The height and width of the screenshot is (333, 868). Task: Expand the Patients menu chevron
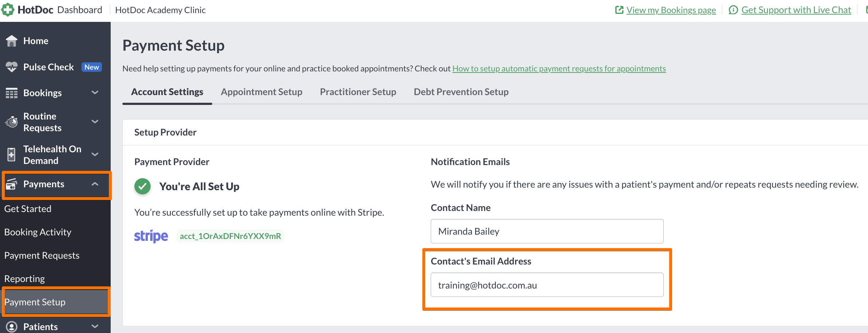pos(95,326)
